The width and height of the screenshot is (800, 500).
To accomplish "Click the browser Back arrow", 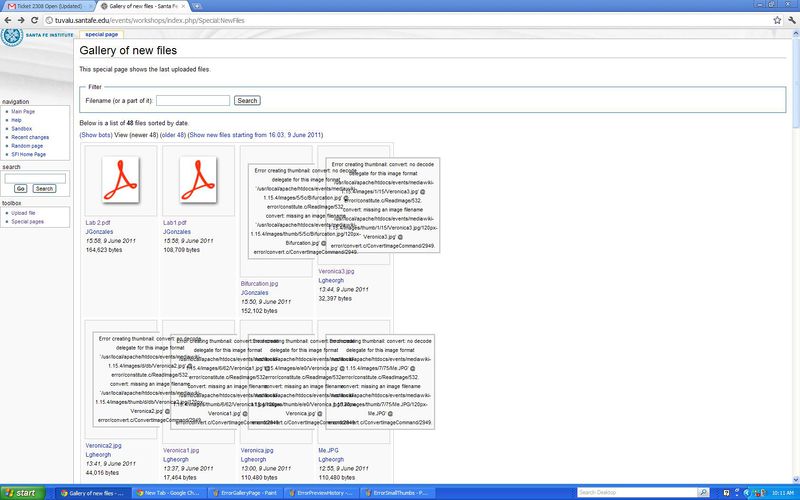I will tap(8, 18).
